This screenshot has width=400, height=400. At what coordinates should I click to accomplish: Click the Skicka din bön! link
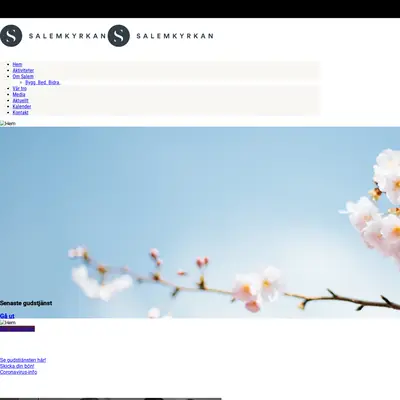(x=17, y=366)
